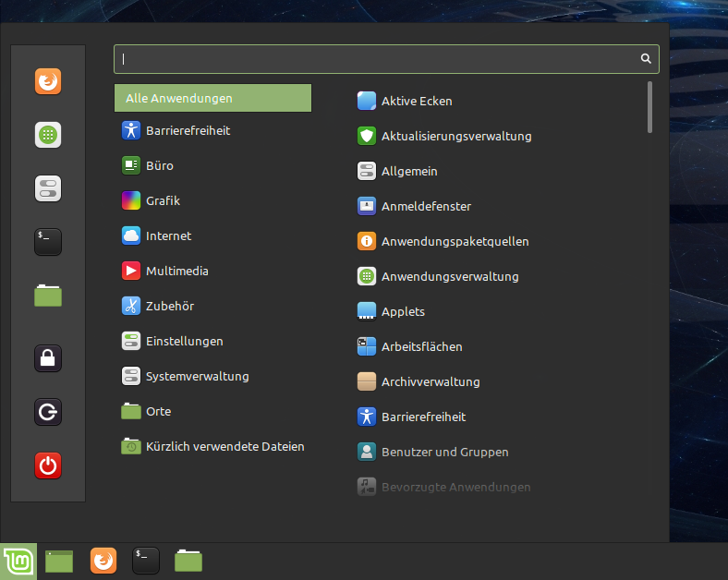The width and height of the screenshot is (728, 580).
Task: Click the application list scrollbar
Action: click(649, 107)
